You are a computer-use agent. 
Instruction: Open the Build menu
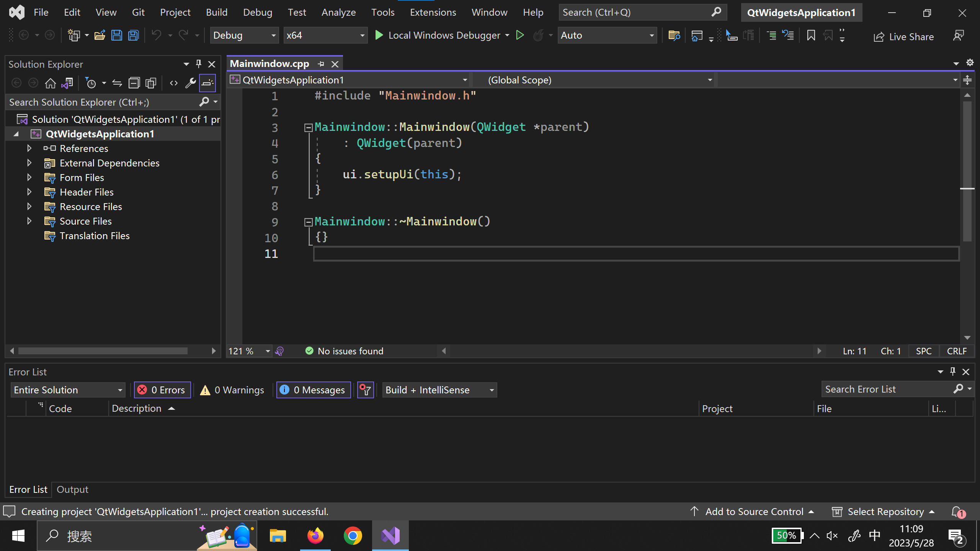point(216,12)
